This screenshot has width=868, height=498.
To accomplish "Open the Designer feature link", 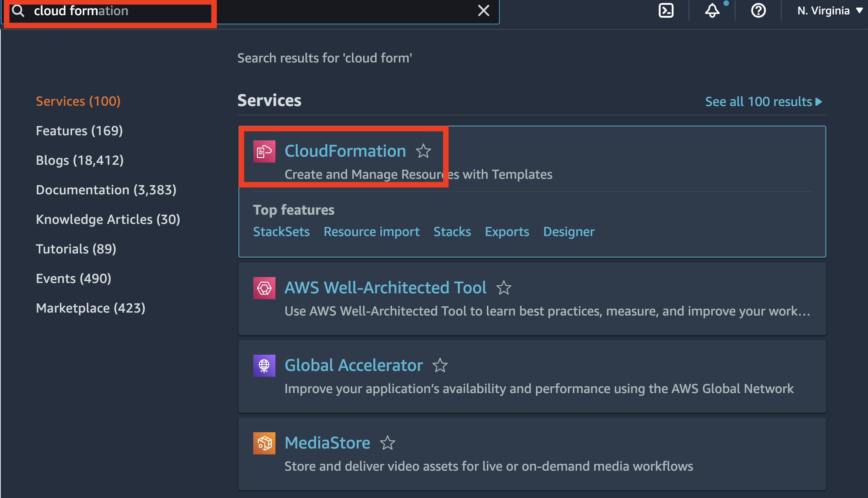I will pos(569,232).
